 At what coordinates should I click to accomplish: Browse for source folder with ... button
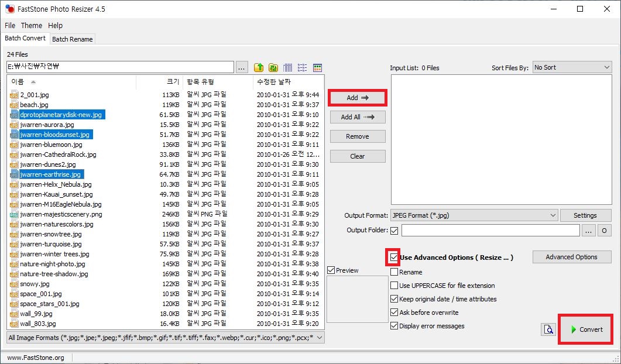click(x=242, y=67)
